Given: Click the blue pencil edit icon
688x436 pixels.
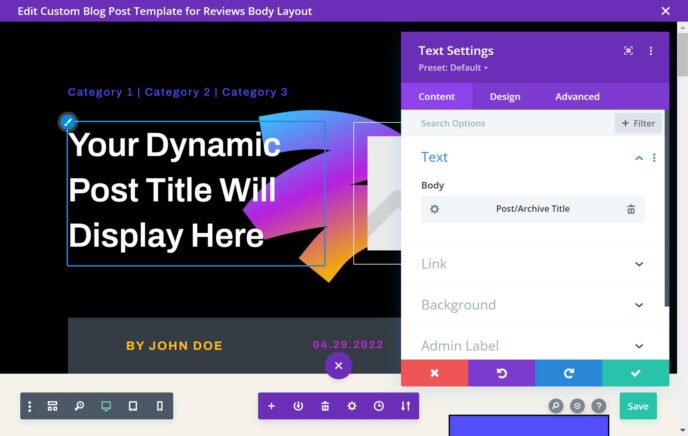Looking at the screenshot, I should pyautogui.click(x=68, y=122).
